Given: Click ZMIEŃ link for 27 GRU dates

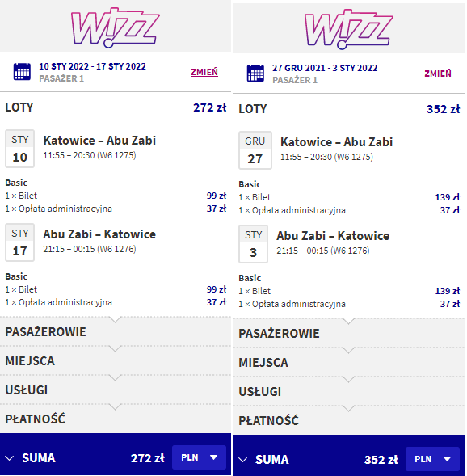Looking at the screenshot, I should (x=438, y=74).
